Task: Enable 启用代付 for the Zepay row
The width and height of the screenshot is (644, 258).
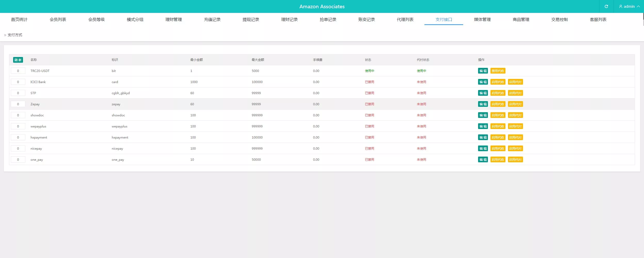Action: click(515, 104)
